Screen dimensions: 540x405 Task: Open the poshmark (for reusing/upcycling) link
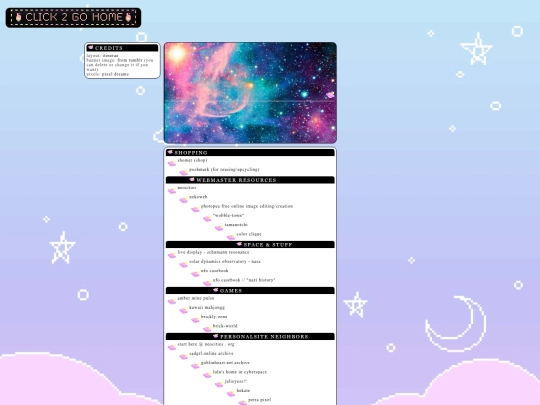click(x=224, y=169)
